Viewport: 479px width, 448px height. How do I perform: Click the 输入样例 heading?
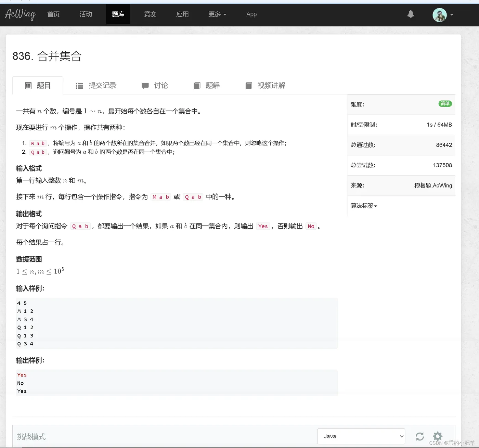click(30, 289)
